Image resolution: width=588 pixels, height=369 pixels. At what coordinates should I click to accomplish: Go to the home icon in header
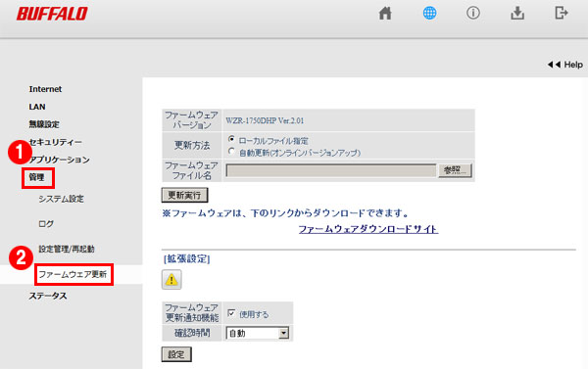point(385,13)
